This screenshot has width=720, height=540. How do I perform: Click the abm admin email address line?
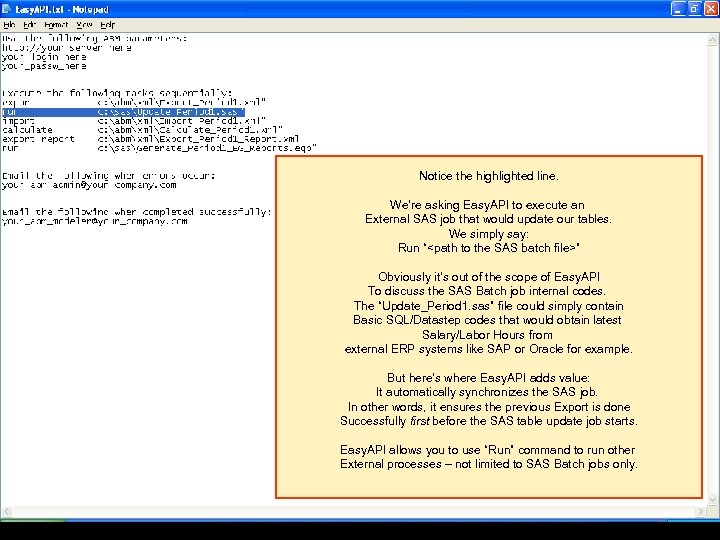pyautogui.click(x=89, y=185)
